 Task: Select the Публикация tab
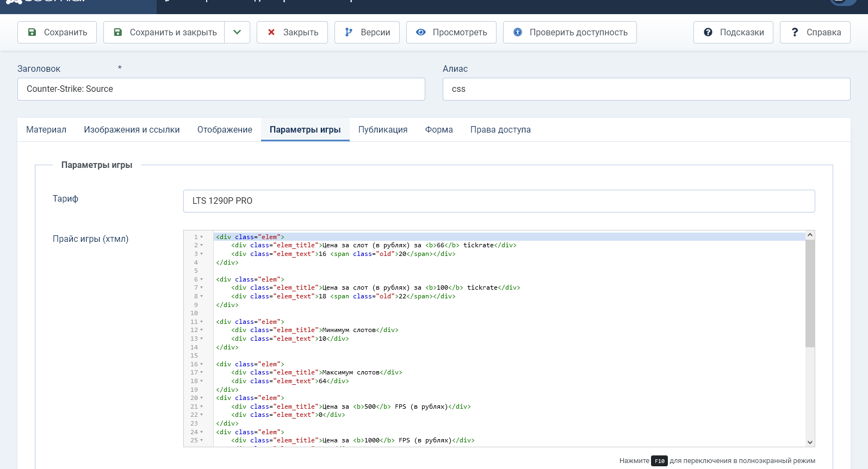click(x=383, y=129)
